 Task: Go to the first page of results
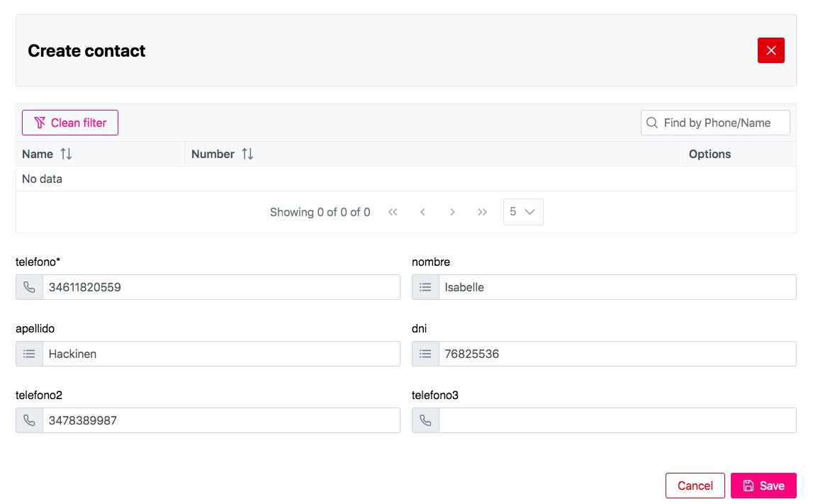pyautogui.click(x=393, y=212)
